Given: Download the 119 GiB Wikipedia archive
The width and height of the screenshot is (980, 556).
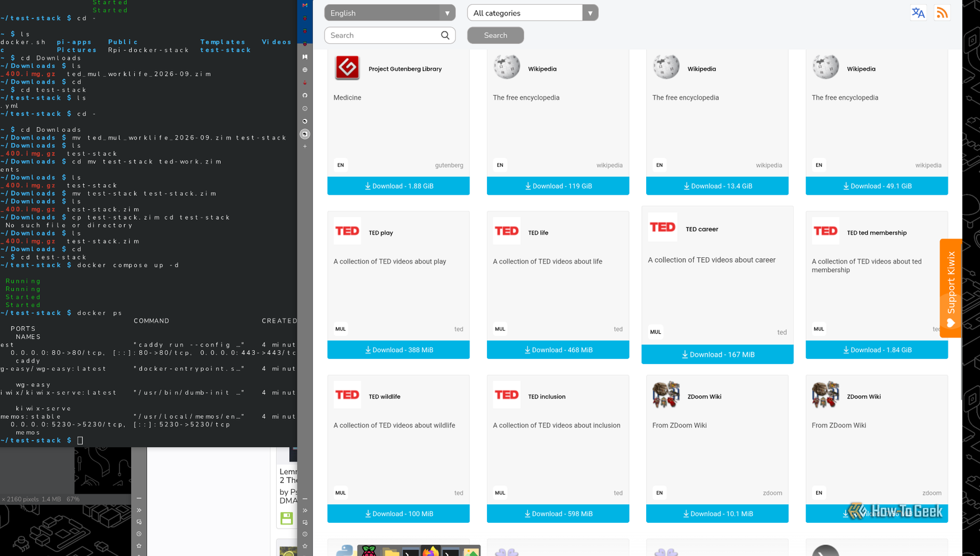Looking at the screenshot, I should point(558,186).
